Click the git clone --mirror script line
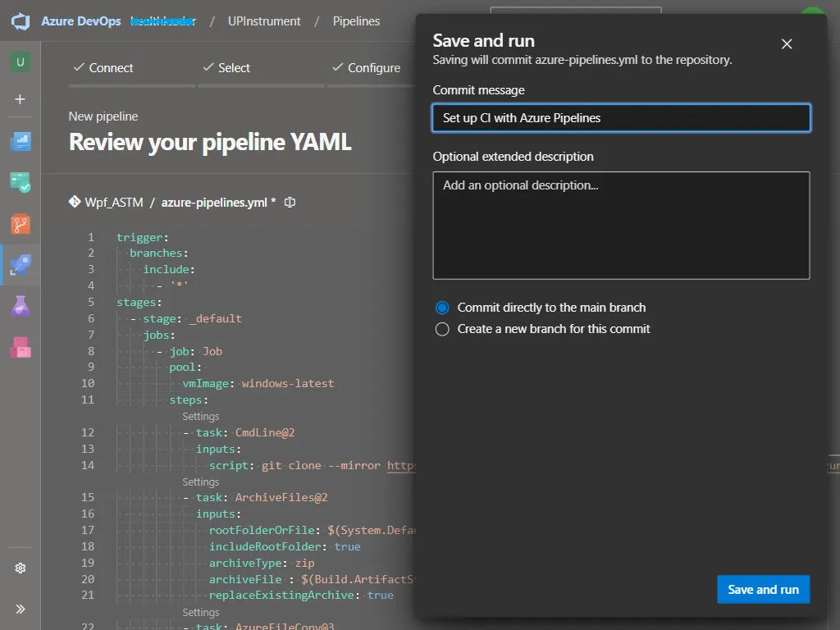The height and width of the screenshot is (630, 840). pyautogui.click(x=313, y=466)
